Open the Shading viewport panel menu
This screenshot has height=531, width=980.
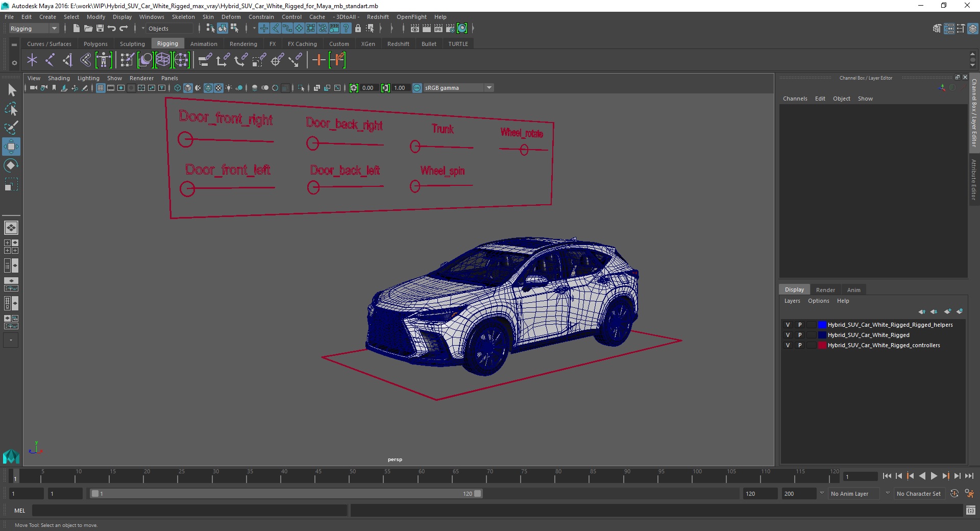59,78
